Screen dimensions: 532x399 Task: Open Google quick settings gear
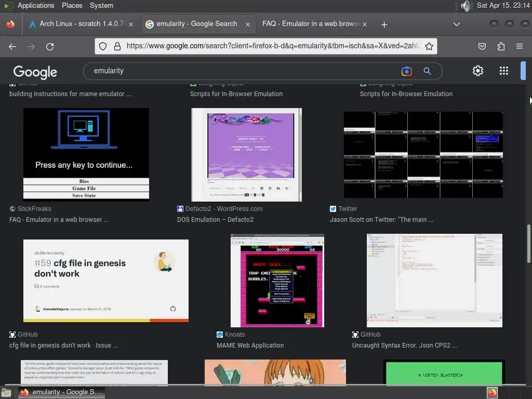point(478,71)
